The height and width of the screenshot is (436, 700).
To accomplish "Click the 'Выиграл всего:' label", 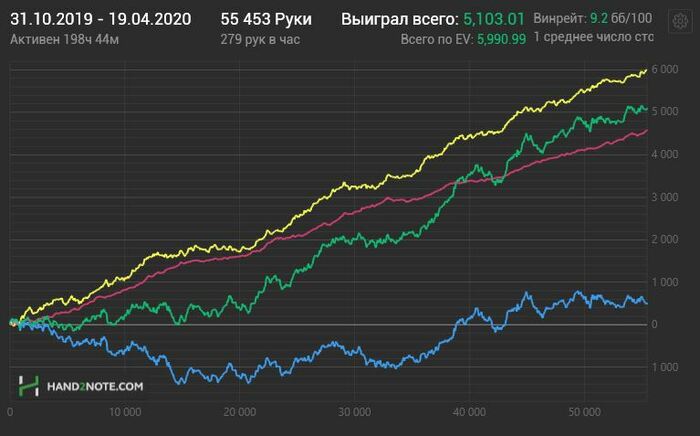I will coord(400,19).
